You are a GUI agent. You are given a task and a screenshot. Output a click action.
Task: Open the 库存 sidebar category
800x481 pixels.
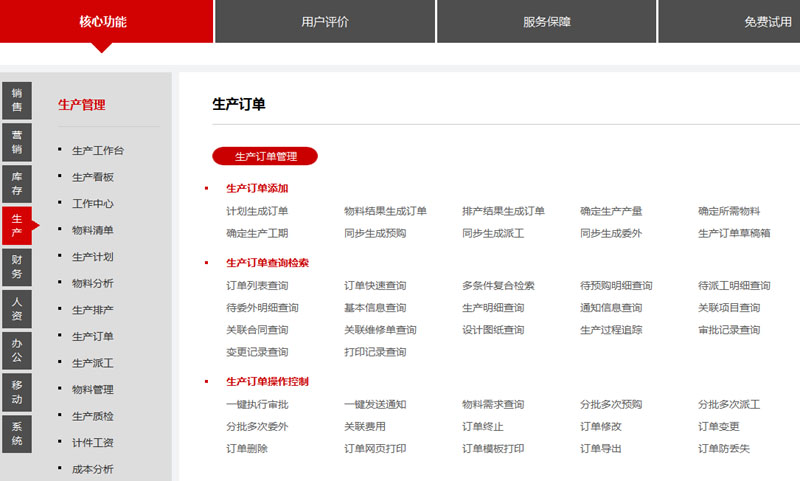coord(17,183)
